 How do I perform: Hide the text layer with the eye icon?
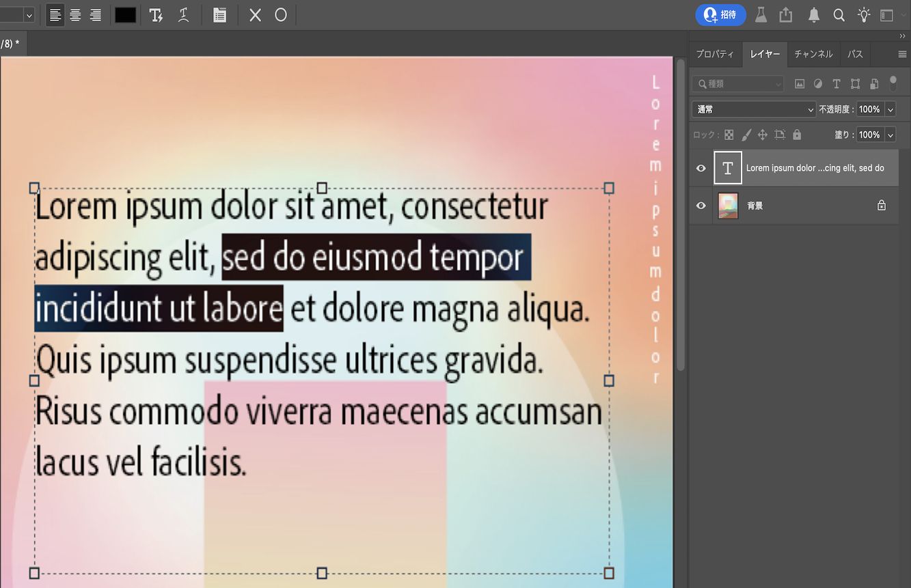click(701, 168)
